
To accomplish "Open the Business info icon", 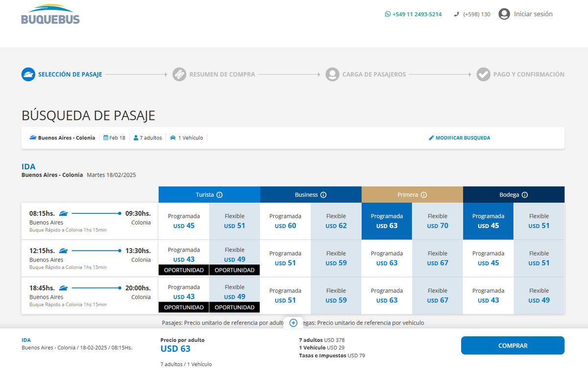I will pyautogui.click(x=323, y=195).
